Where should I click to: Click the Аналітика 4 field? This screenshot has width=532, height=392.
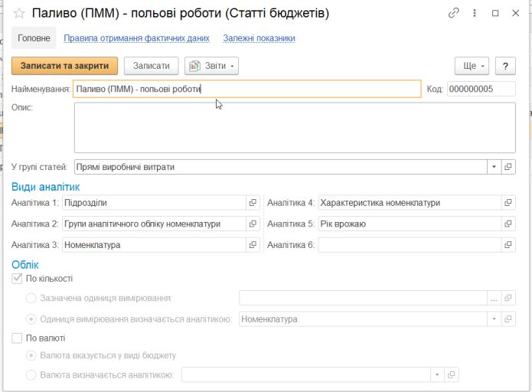[410, 203]
